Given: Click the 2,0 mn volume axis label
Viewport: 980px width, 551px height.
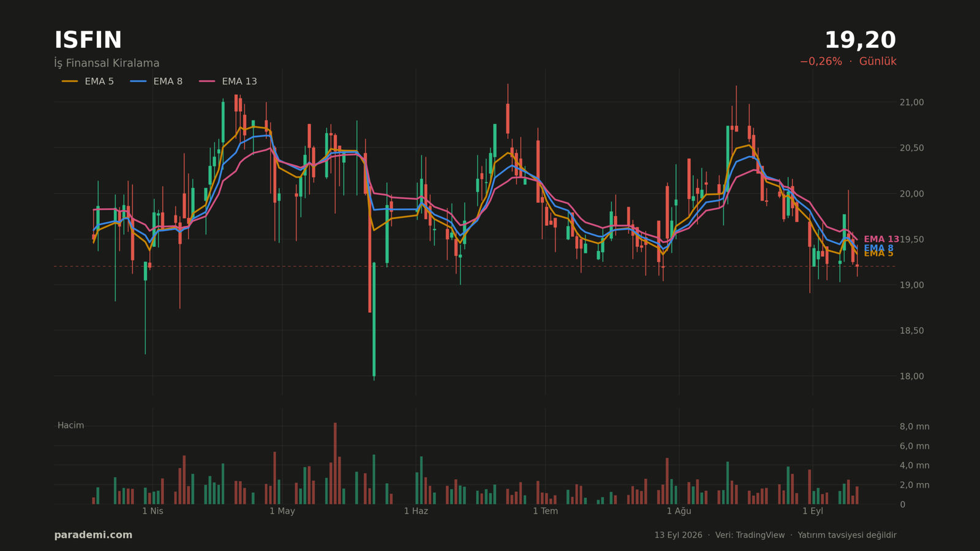Looking at the screenshot, I should pos(914,485).
